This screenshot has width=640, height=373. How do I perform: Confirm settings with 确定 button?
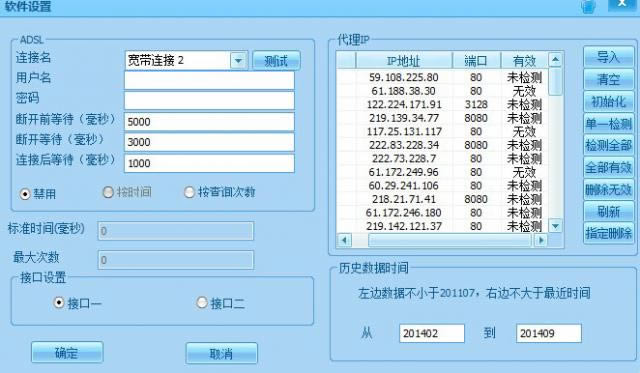coord(67,353)
